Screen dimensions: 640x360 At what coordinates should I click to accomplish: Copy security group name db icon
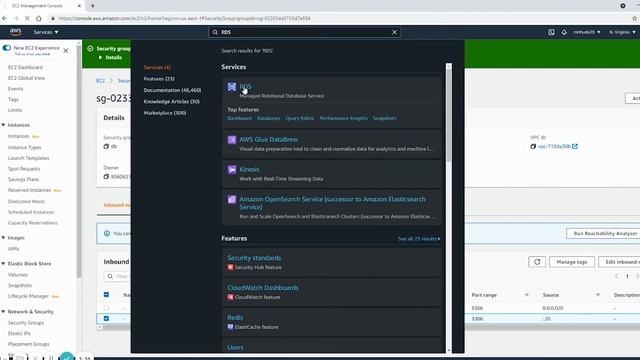click(x=106, y=146)
